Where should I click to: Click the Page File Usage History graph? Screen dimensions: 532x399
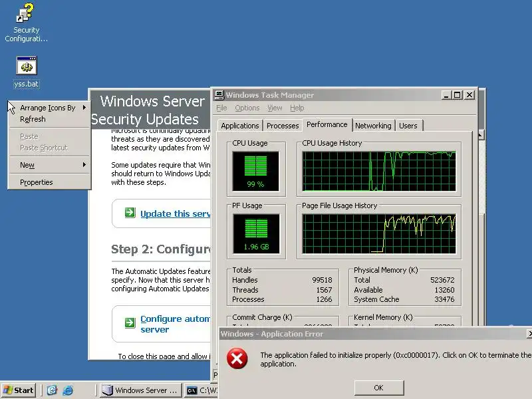point(379,234)
